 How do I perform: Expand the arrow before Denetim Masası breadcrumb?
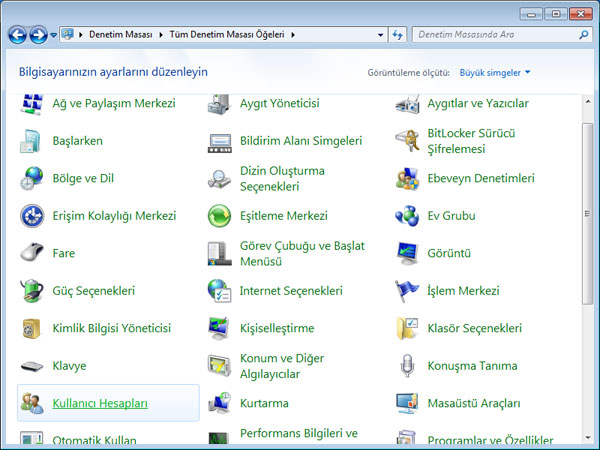[x=81, y=35]
